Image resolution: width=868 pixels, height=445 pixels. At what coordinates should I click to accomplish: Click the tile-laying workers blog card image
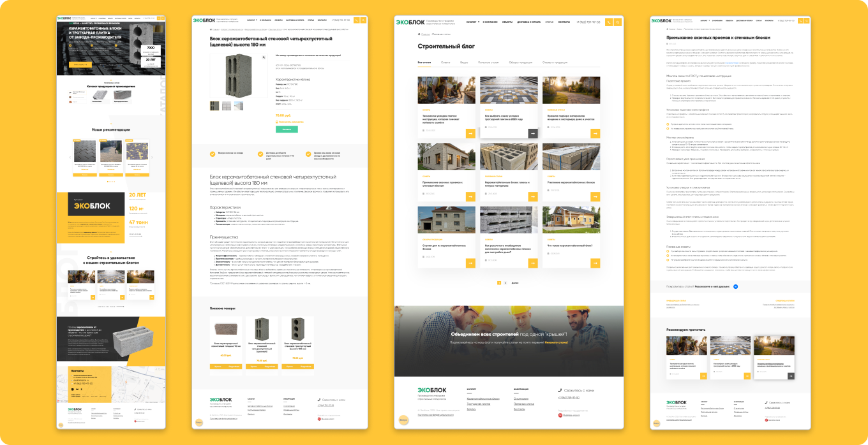coord(447,91)
